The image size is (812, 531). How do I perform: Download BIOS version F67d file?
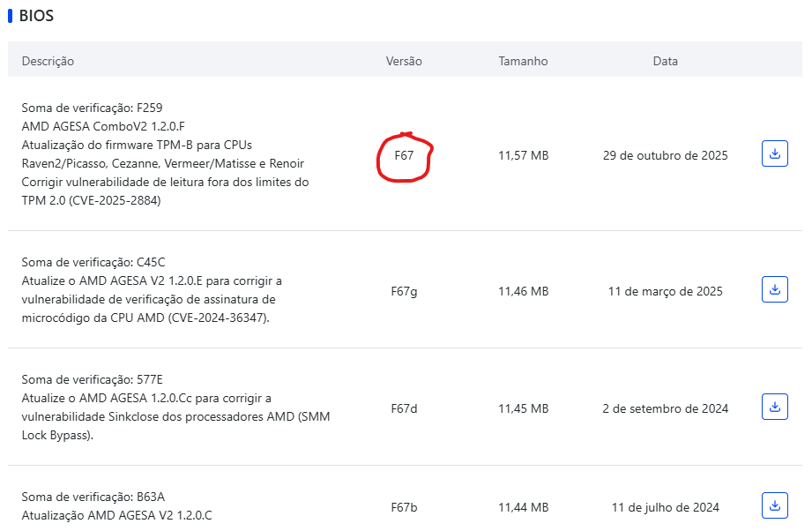tap(775, 407)
